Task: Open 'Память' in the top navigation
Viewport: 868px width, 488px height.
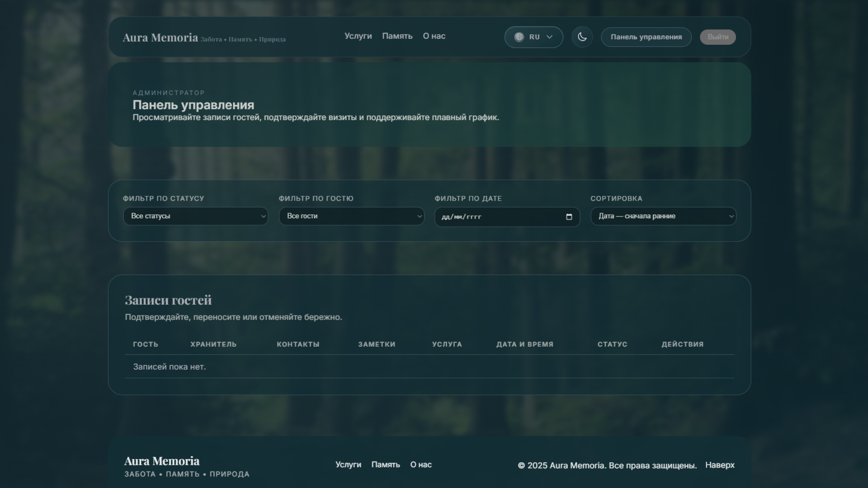Action: coord(397,36)
